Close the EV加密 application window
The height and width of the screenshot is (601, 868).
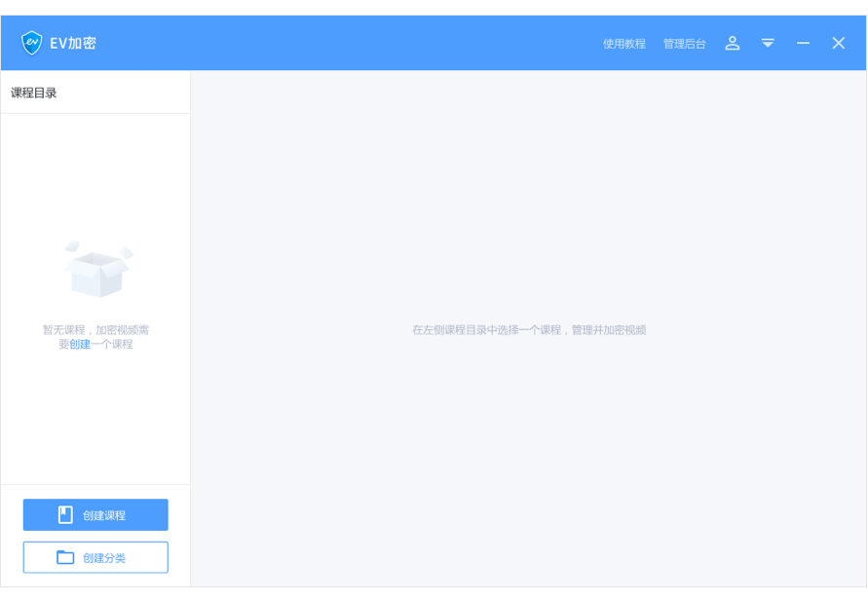[839, 43]
